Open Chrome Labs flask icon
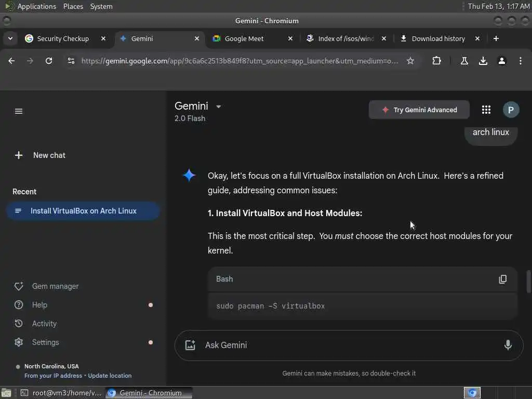The image size is (532, 399). tap(464, 61)
